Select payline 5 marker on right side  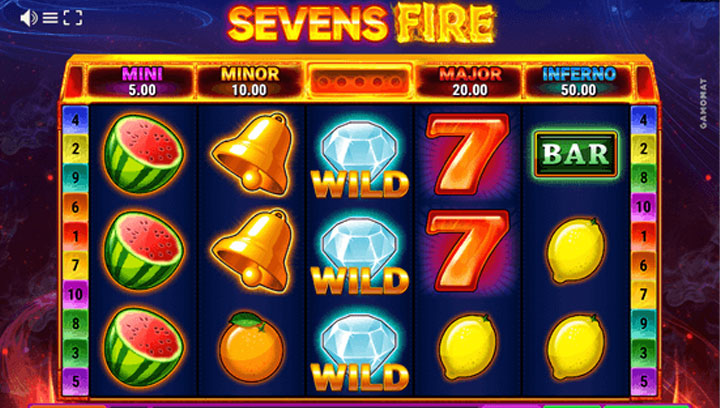(643, 381)
